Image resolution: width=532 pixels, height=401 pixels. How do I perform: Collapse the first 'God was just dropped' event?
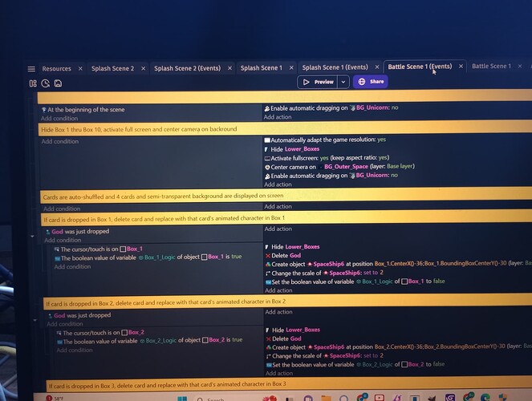33,237
